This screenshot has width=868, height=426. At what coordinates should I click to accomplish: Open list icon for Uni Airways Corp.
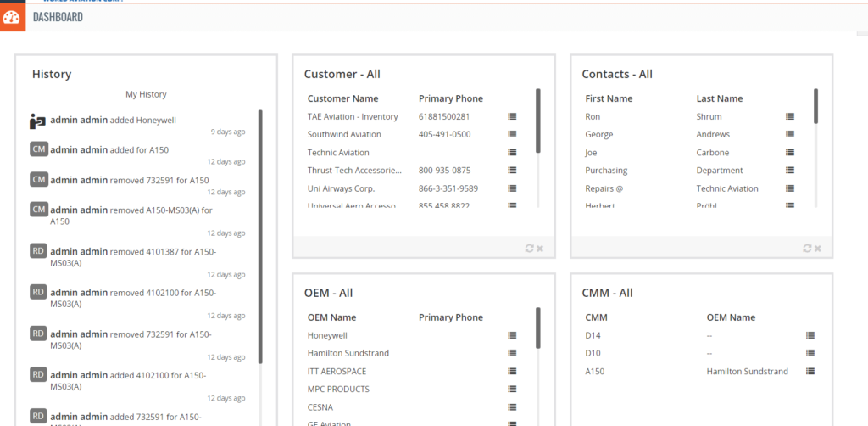coord(512,188)
